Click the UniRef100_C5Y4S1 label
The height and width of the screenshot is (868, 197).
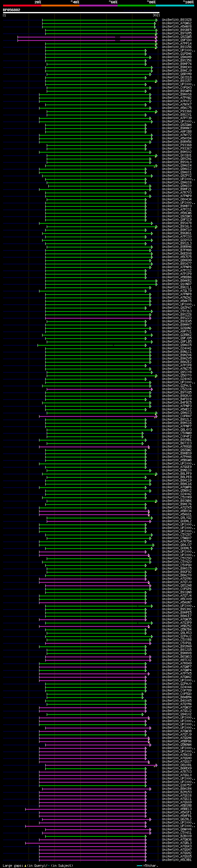pos(177,833)
